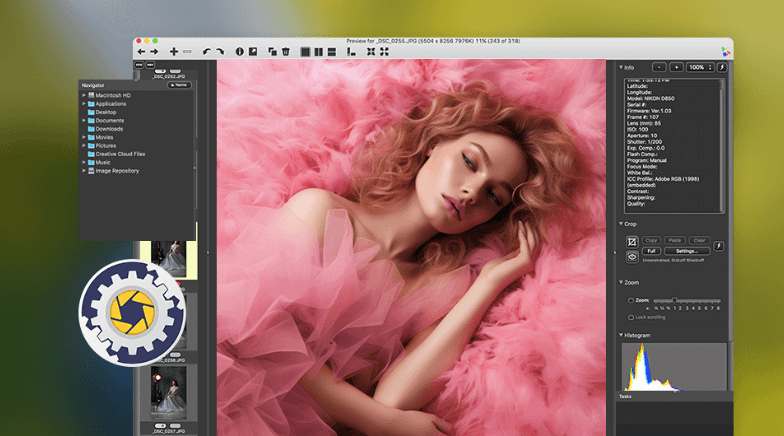Rotate image counterclockwise using the toolbar arrow
Screen dimensions: 784x436
206,51
